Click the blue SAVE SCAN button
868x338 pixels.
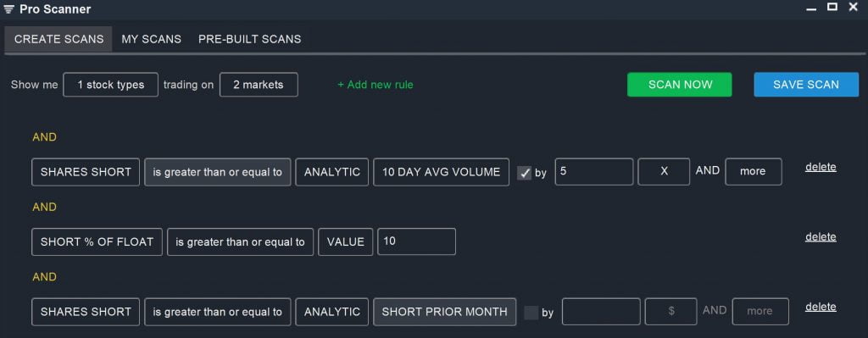coord(806,85)
